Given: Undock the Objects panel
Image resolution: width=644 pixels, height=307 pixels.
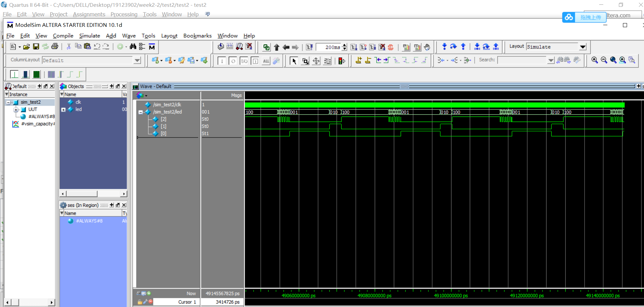Looking at the screenshot, I should [x=118, y=86].
